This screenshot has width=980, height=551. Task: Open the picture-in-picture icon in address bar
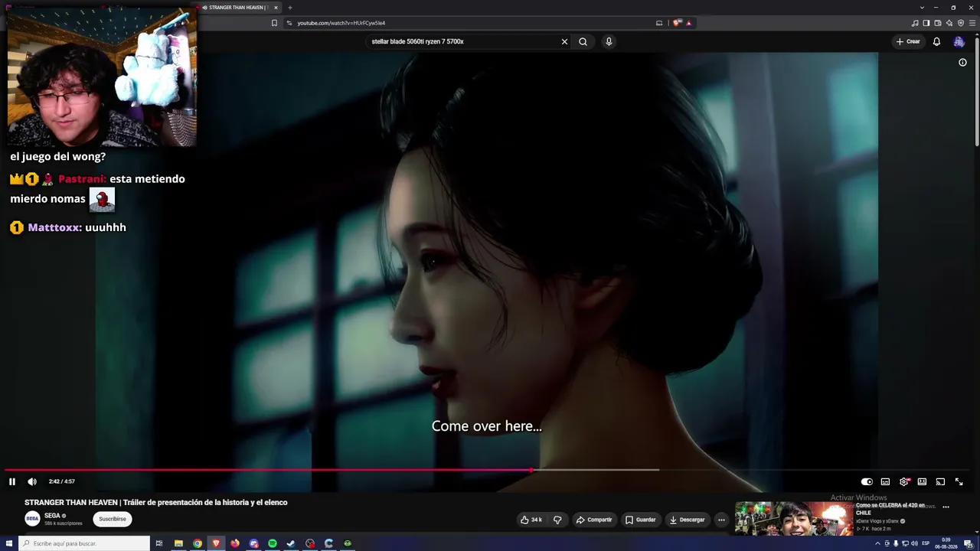click(x=659, y=23)
